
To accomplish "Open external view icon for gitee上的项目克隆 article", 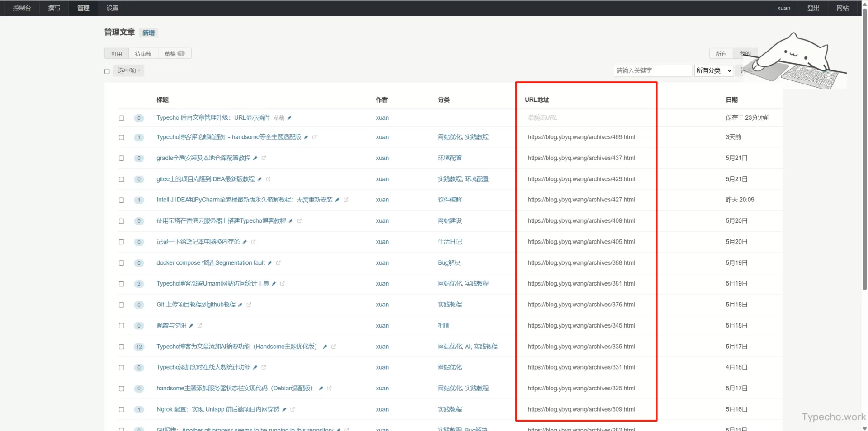I will tap(268, 179).
